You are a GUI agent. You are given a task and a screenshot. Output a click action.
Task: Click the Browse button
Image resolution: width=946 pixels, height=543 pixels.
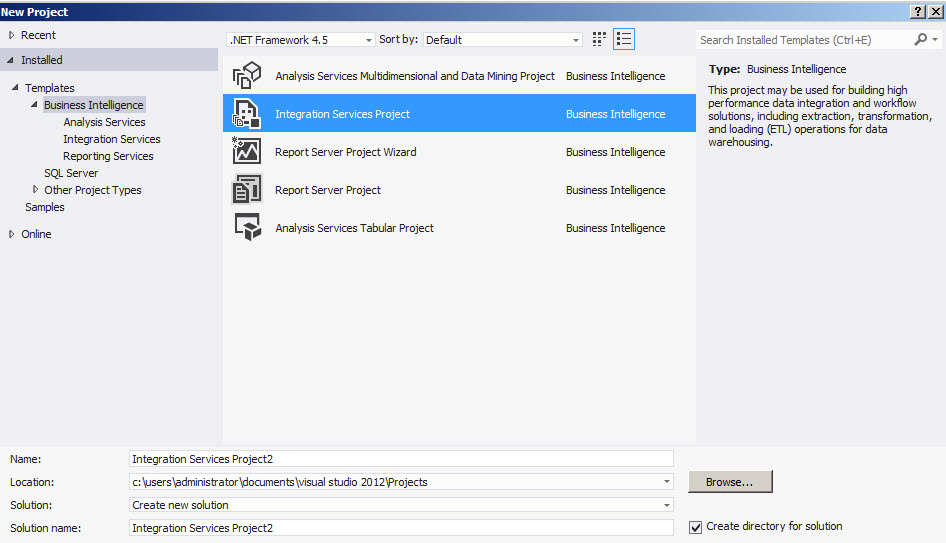pyautogui.click(x=730, y=482)
